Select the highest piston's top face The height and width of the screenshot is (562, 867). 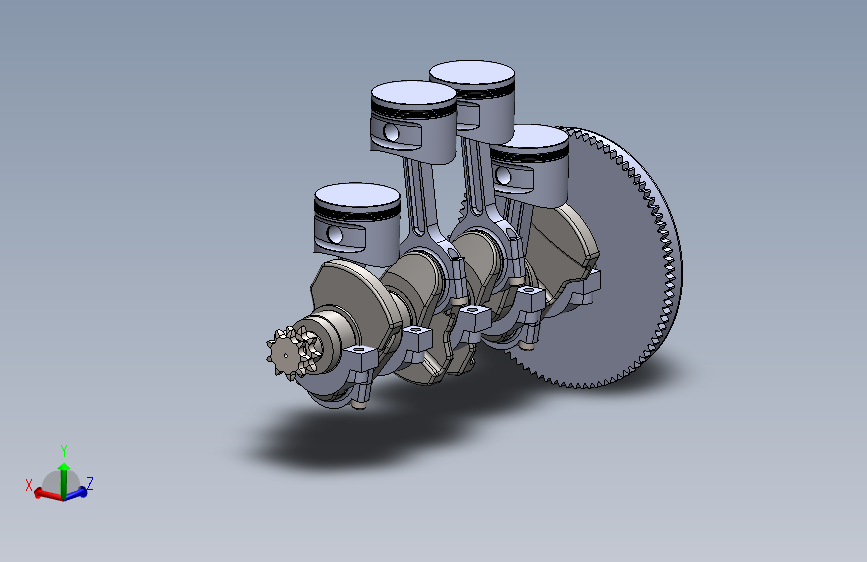tap(472, 72)
